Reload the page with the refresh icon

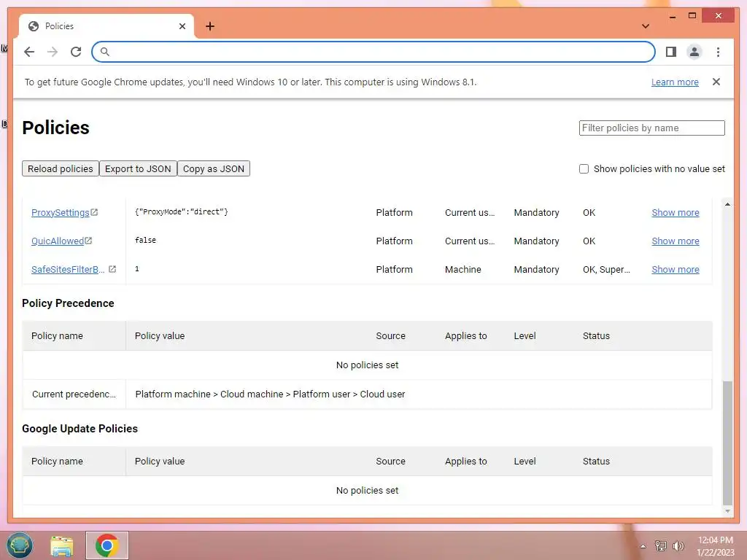tap(76, 52)
